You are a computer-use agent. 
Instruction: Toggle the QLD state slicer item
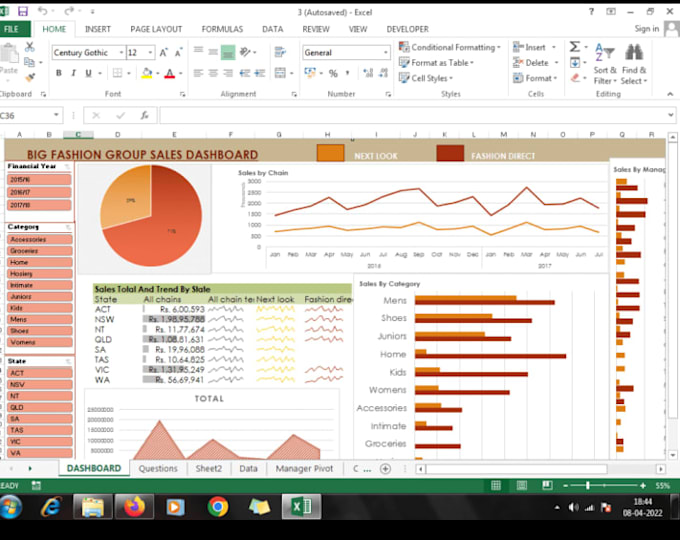(x=40, y=407)
